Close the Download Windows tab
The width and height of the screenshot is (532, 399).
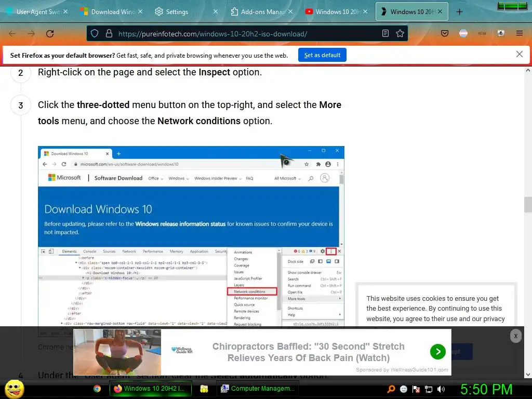point(140,11)
